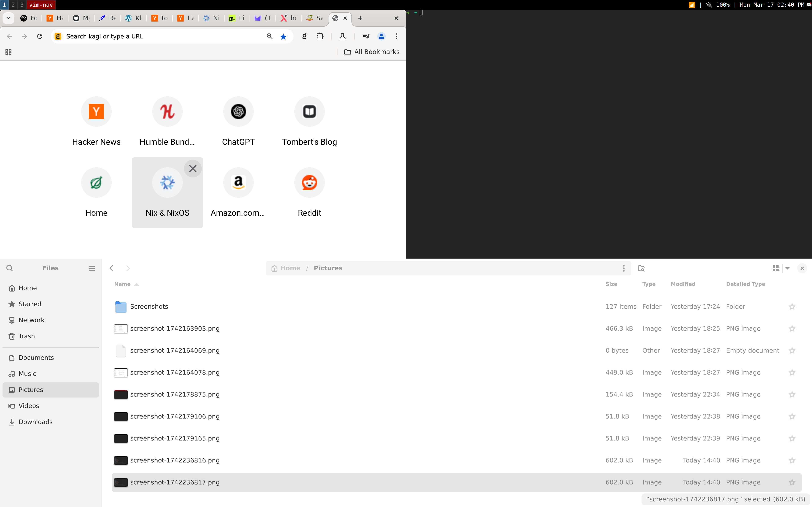Open the browser extensions puzzle icon

coord(320,36)
